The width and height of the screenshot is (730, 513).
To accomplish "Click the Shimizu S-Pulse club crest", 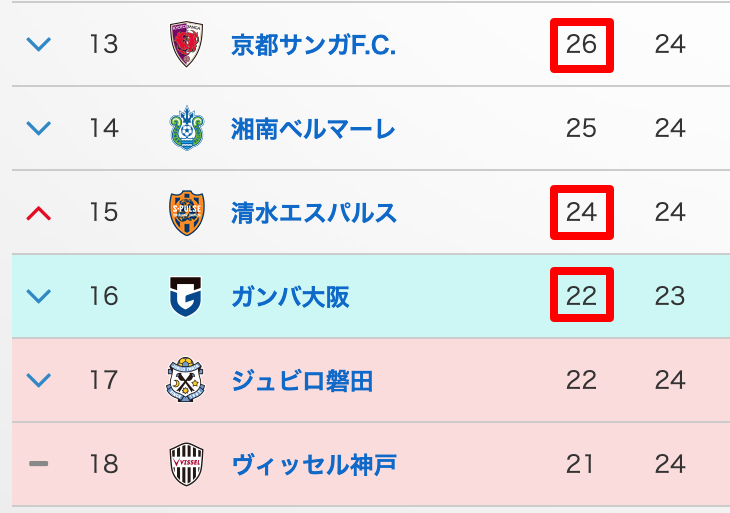I will (x=187, y=212).
